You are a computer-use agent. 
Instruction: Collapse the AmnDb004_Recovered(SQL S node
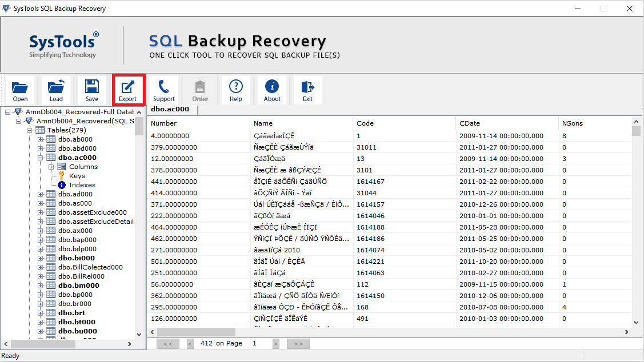pos(18,121)
